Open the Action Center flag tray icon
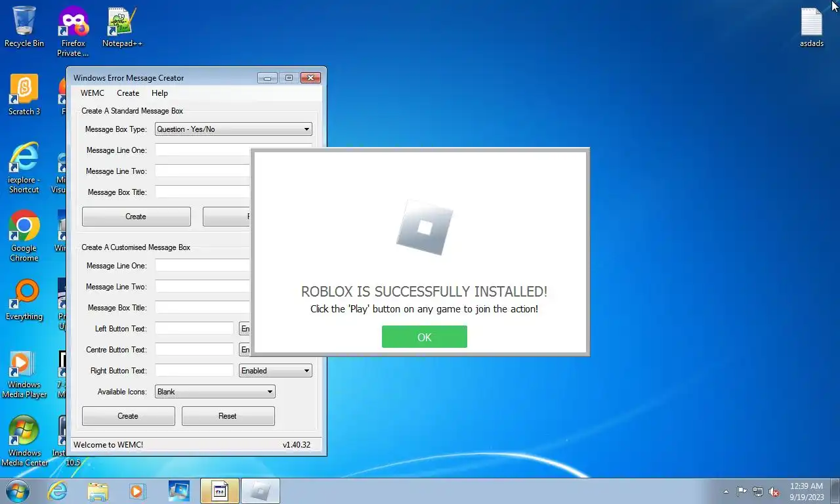Viewport: 840px width, 504px height. [742, 492]
